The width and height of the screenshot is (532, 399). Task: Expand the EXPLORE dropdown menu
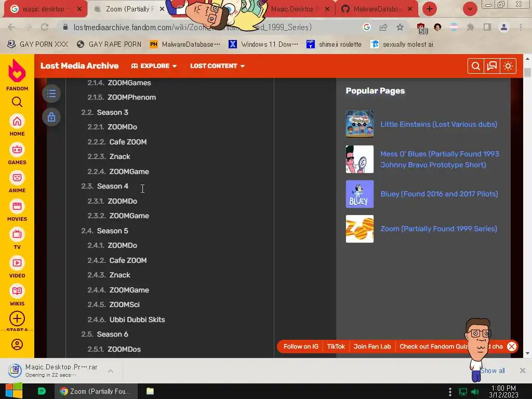(154, 66)
